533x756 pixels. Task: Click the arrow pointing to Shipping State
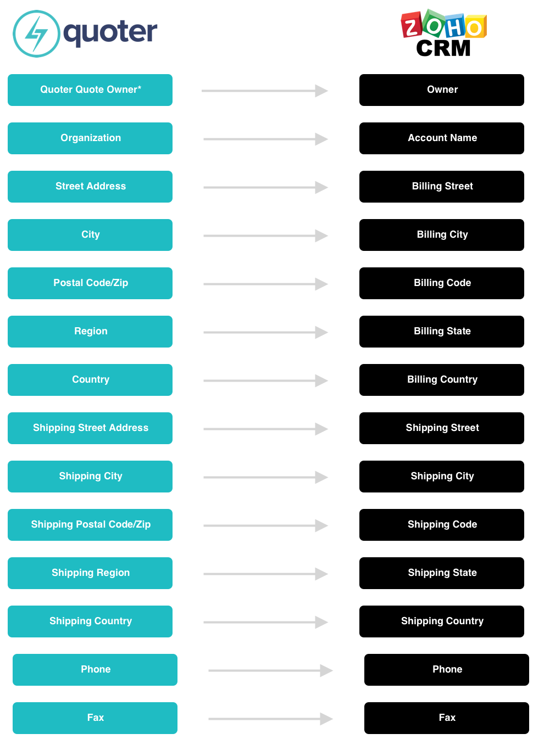265,574
